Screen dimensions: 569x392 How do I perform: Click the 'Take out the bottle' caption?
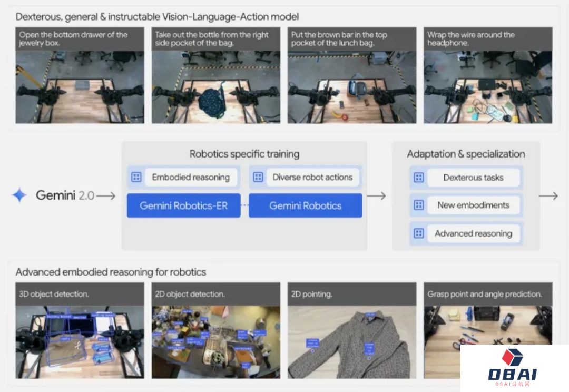click(212, 39)
